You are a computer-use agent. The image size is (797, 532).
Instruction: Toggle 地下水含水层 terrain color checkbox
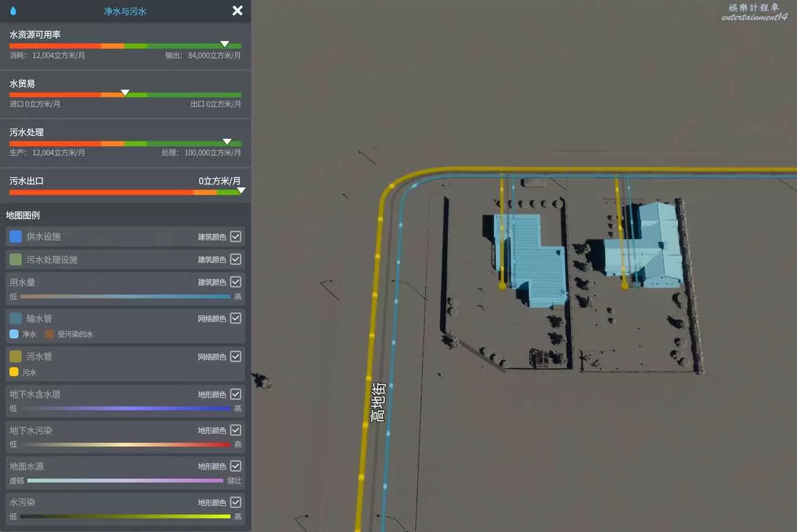[236, 394]
